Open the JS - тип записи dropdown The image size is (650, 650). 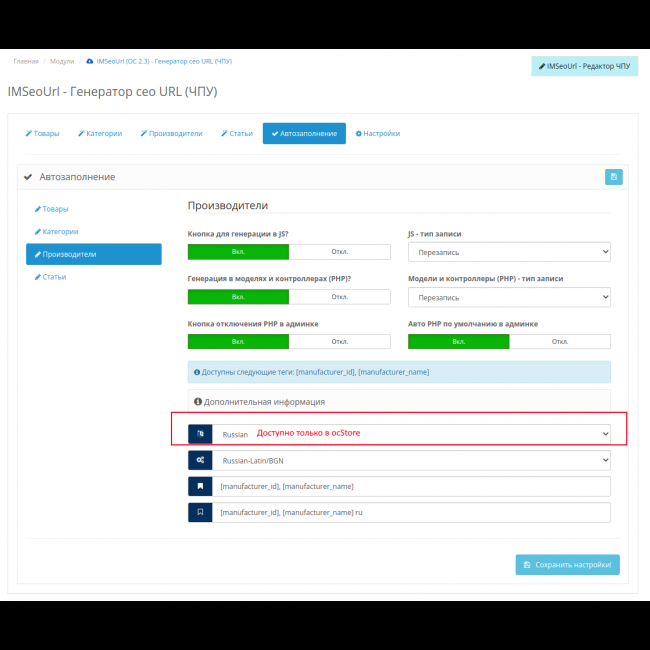pyautogui.click(x=509, y=253)
